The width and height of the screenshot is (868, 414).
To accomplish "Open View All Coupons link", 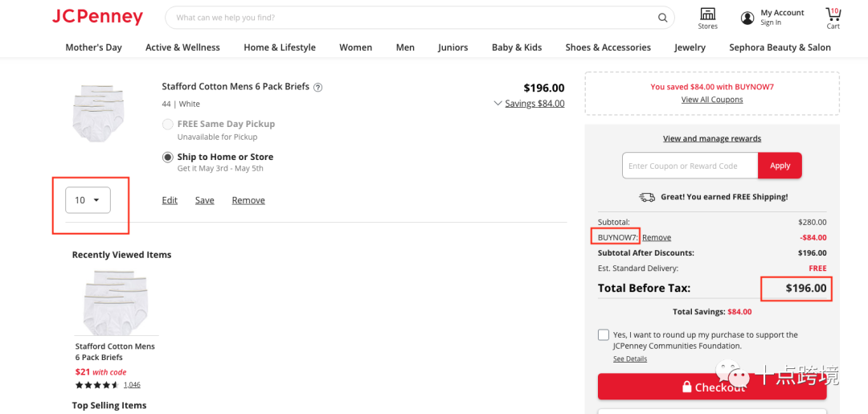I will coord(712,100).
